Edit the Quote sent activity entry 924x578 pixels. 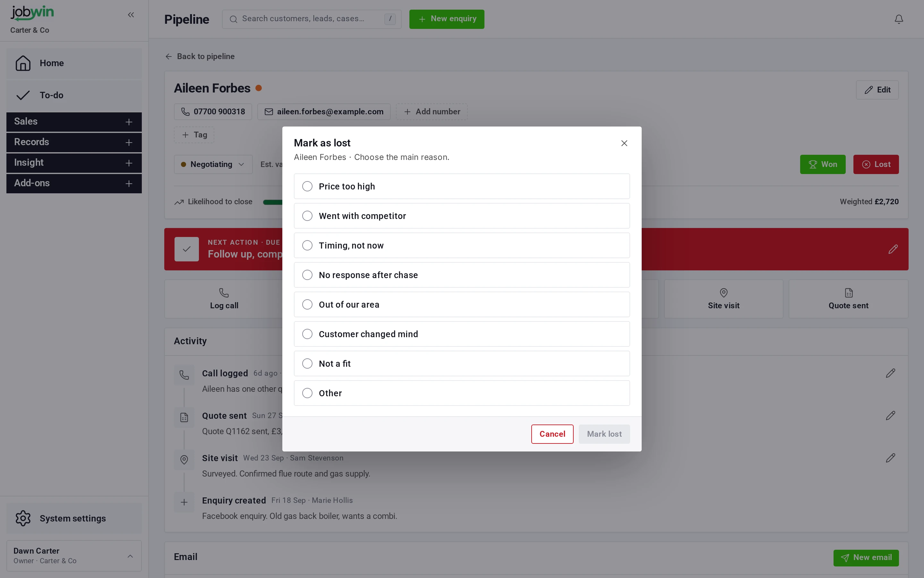(890, 416)
